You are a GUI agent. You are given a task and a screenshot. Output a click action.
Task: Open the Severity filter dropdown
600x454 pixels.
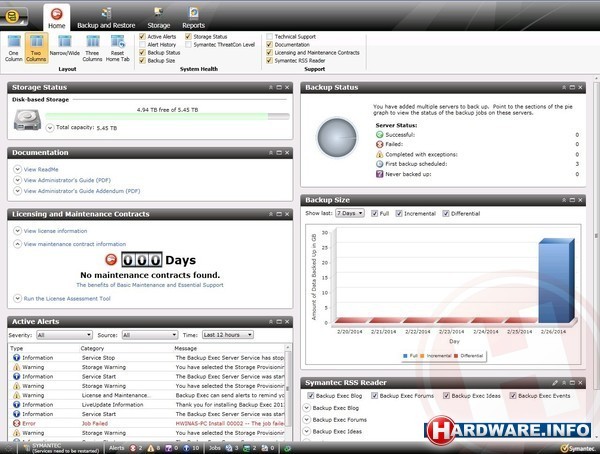click(x=64, y=335)
